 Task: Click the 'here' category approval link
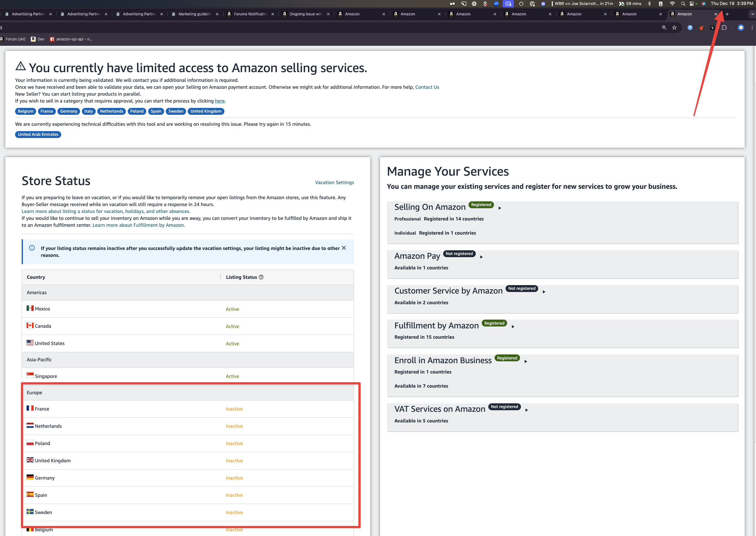220,101
